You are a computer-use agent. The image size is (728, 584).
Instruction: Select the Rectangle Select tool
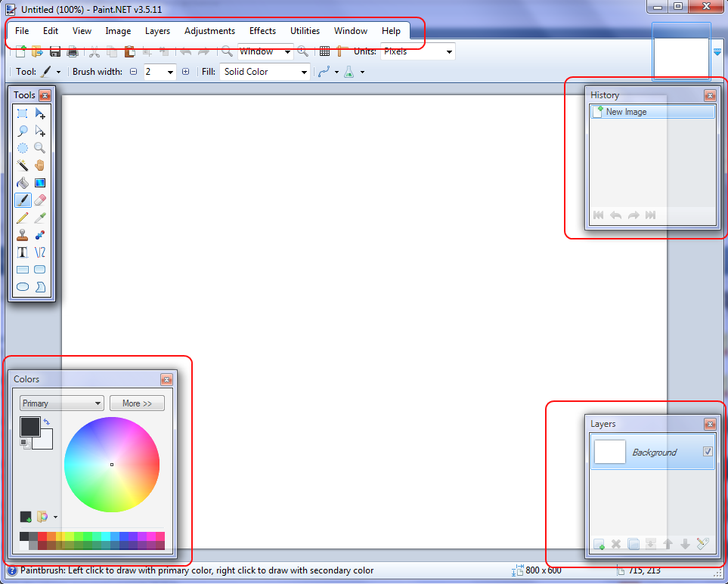tap(22, 113)
